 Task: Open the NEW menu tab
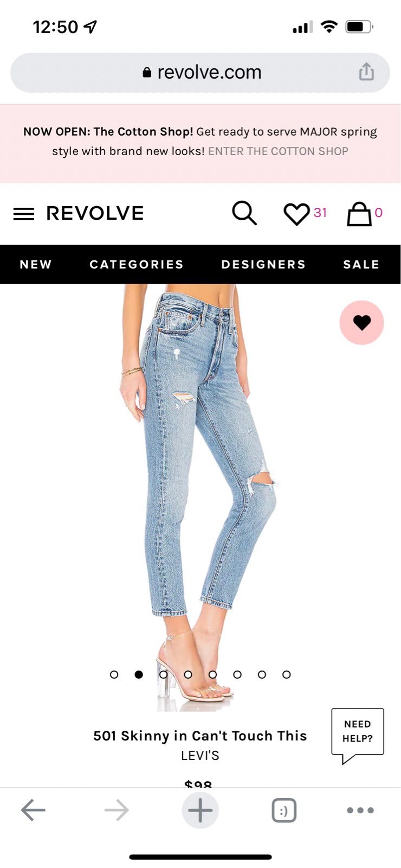coord(36,264)
